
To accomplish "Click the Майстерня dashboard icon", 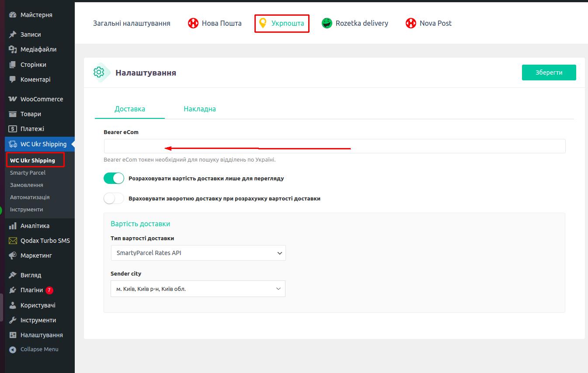I will (x=13, y=15).
